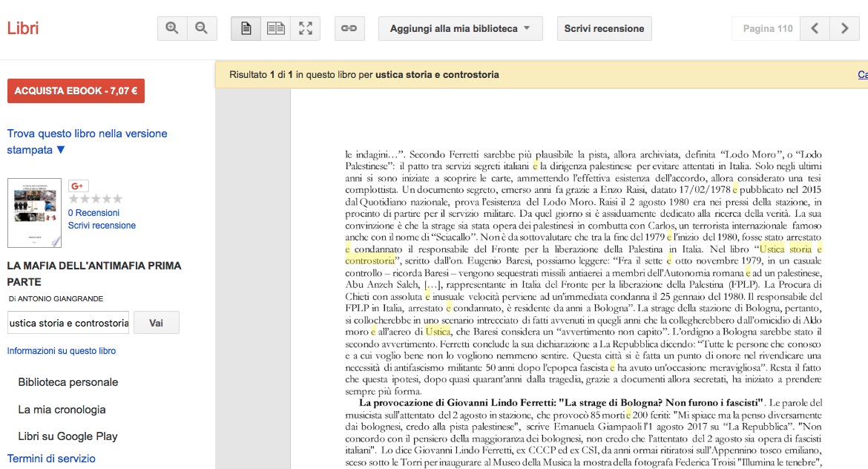This screenshot has width=868, height=469.
Task: Click the Google+ share badge
Action: (78, 186)
